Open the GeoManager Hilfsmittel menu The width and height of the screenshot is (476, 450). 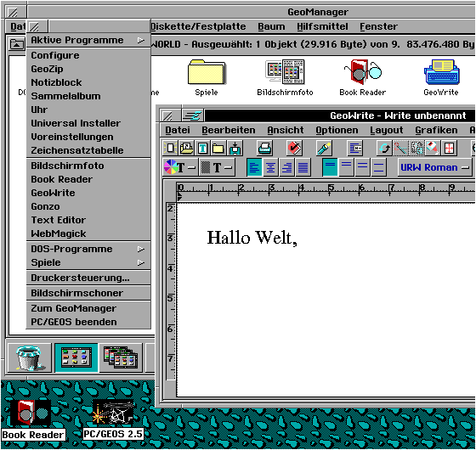[x=322, y=26]
